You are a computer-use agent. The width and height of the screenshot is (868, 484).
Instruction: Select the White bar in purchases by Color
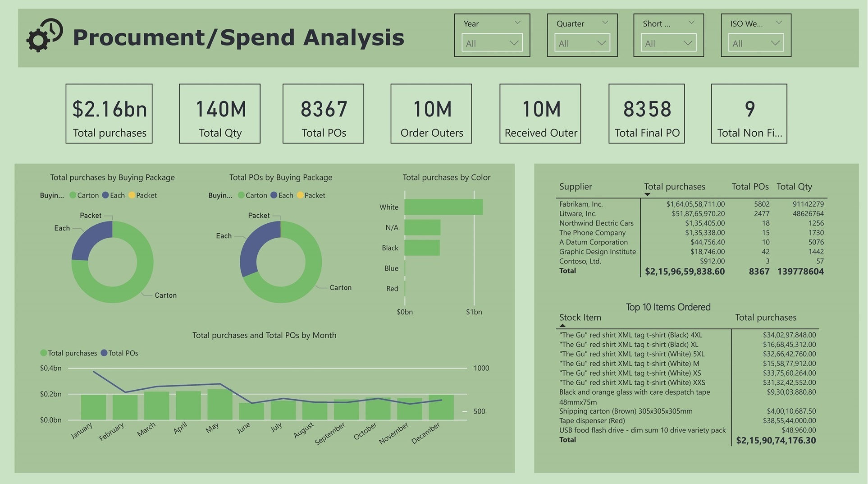pos(443,207)
